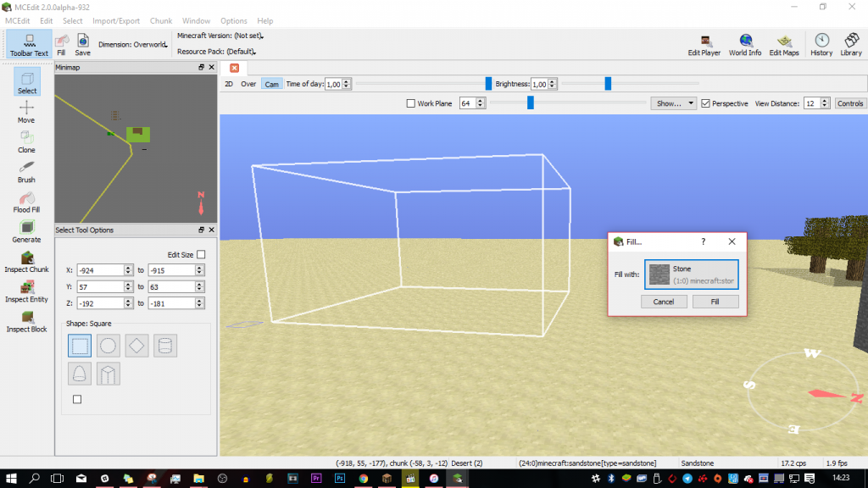Viewport: 868px width, 488px height.
Task: Undock the Select Tool Options panel
Action: click(x=201, y=230)
